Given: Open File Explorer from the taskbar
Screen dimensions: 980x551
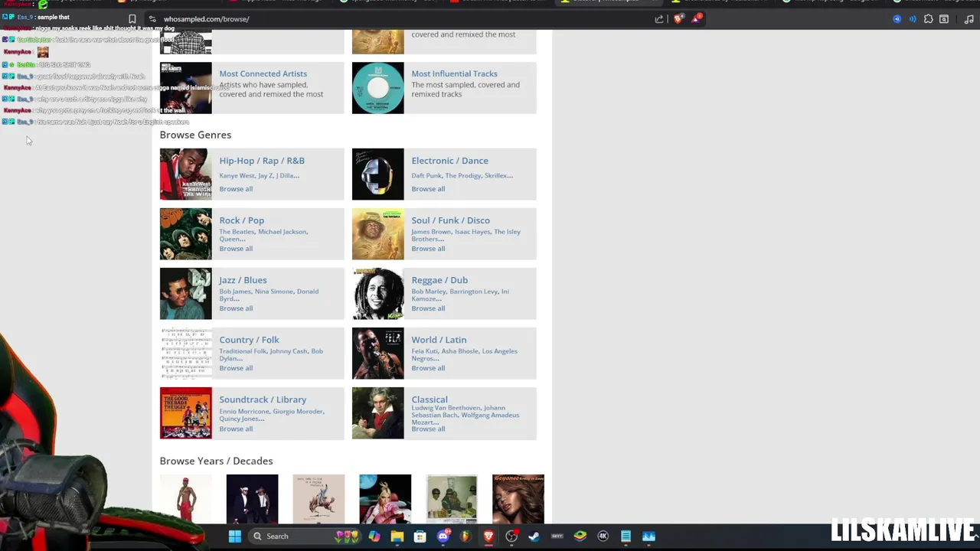Looking at the screenshot, I should (397, 536).
